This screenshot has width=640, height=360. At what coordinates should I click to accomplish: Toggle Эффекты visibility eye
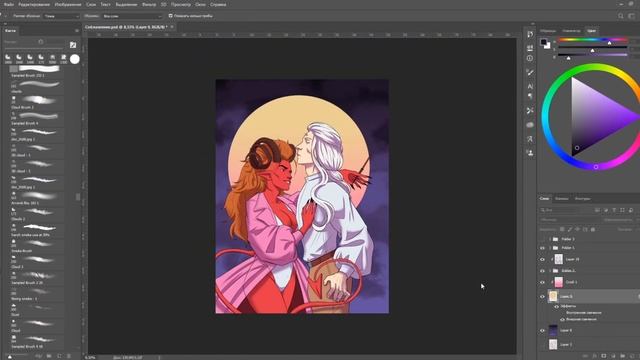[x=557, y=306]
